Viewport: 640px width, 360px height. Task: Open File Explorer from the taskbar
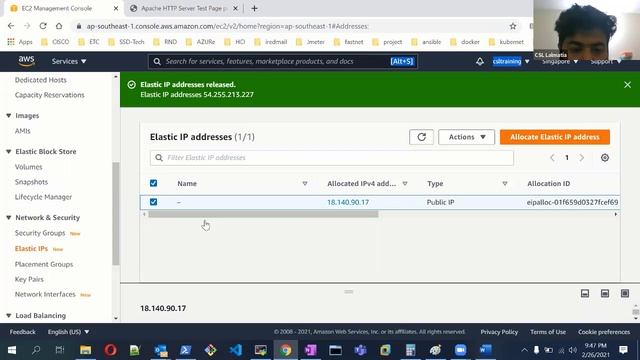point(85,350)
